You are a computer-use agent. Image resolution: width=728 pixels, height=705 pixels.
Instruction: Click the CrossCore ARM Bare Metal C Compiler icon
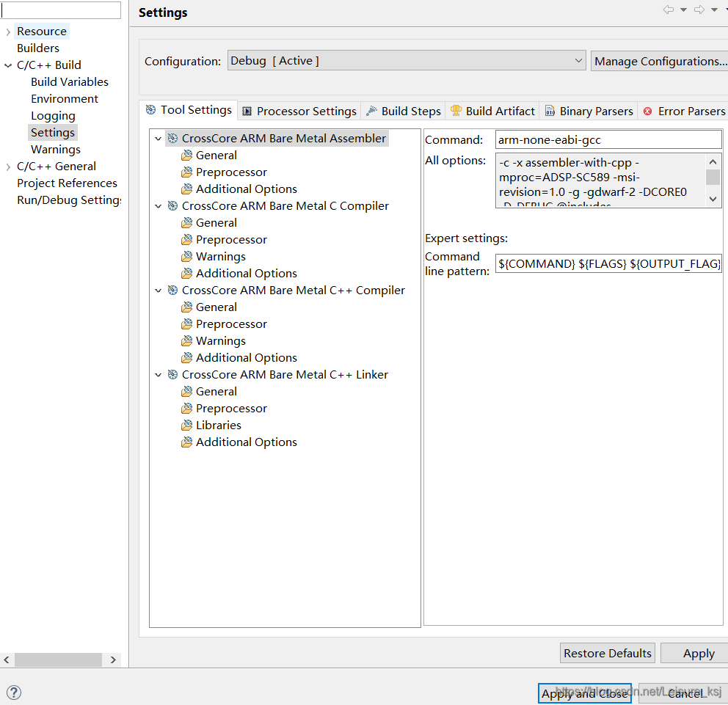click(173, 205)
